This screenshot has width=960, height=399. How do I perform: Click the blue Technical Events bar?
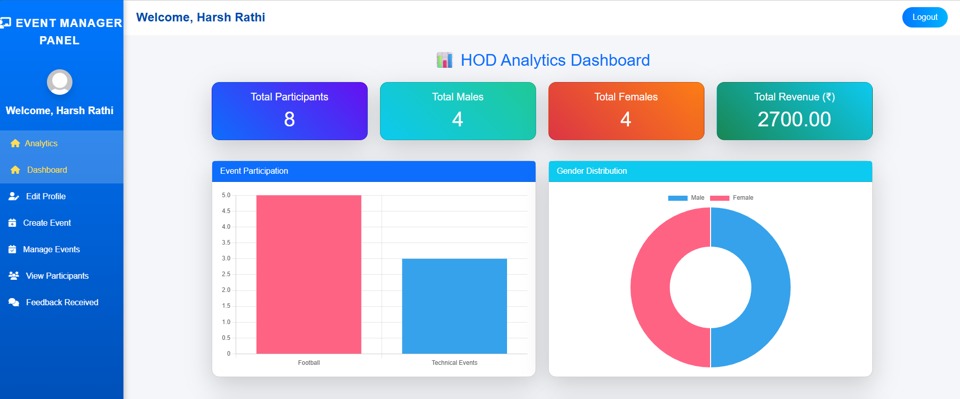[x=454, y=306]
